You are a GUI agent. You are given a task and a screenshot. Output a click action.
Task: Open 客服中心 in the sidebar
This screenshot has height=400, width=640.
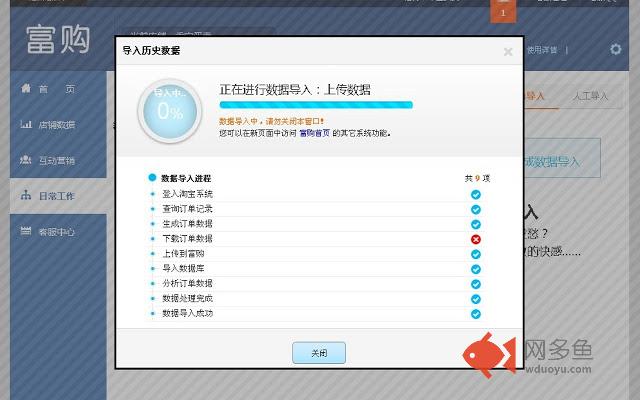pyautogui.click(x=57, y=232)
